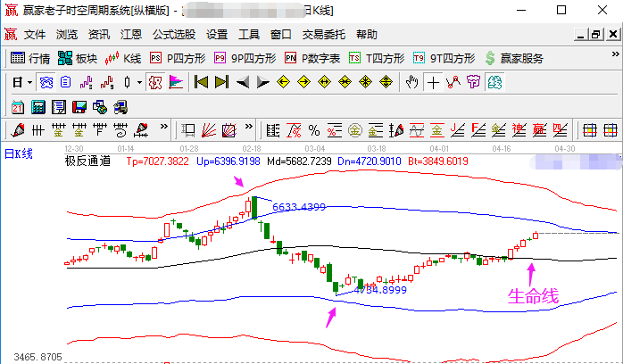Jump to last bar icon

220,82
